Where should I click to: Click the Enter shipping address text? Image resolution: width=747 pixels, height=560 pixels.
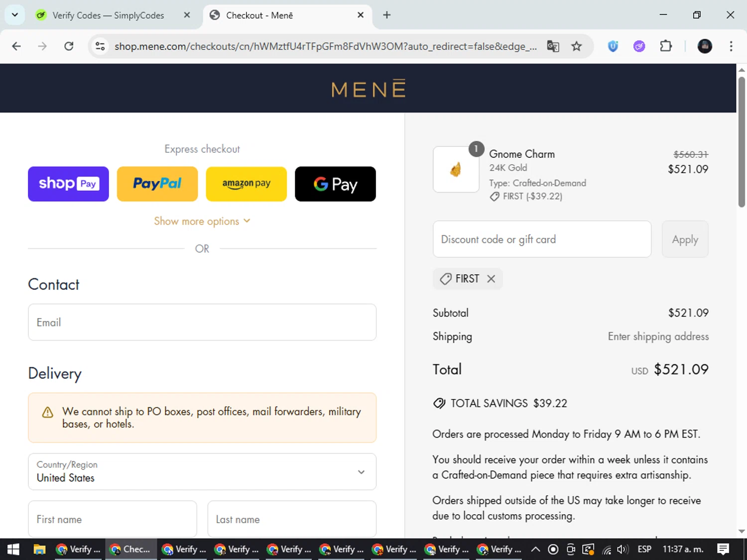(658, 336)
